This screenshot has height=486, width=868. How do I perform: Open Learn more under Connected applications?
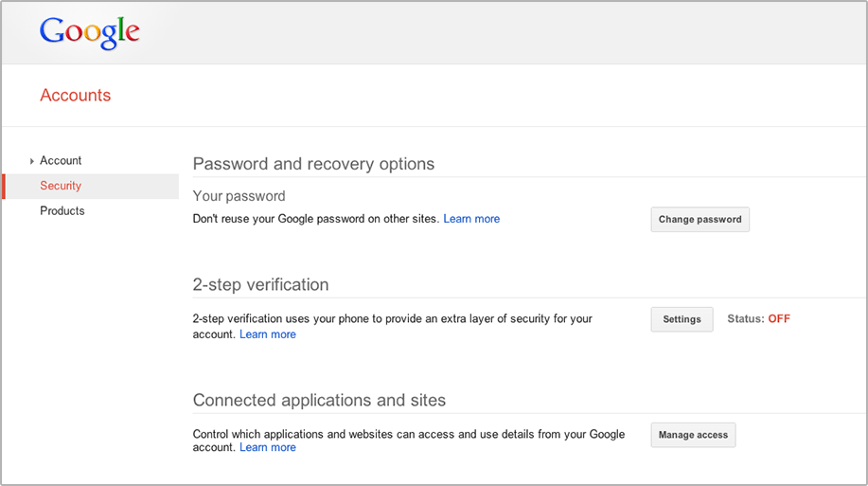(x=268, y=447)
